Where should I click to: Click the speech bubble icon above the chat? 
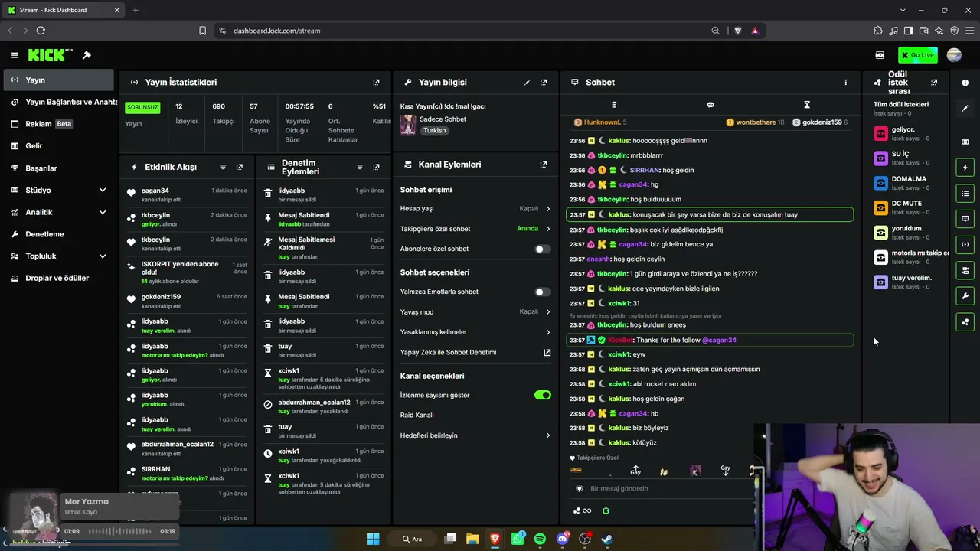pyautogui.click(x=710, y=105)
